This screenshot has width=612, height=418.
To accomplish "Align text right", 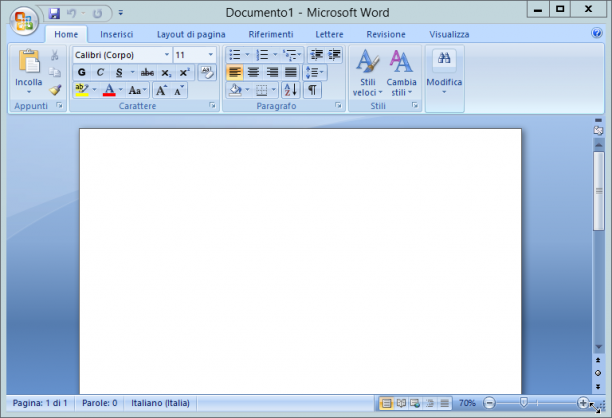I will coord(272,72).
